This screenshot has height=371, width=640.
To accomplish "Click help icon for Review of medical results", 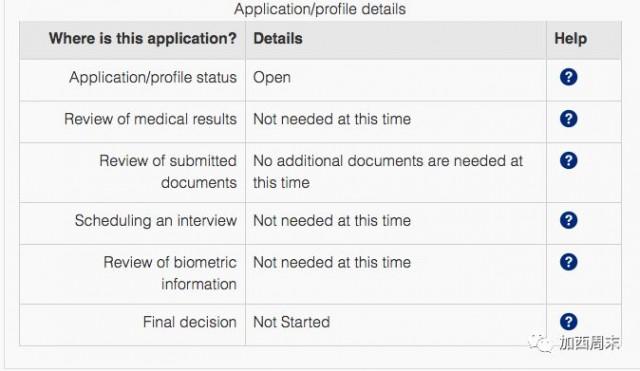I will pos(569,119).
